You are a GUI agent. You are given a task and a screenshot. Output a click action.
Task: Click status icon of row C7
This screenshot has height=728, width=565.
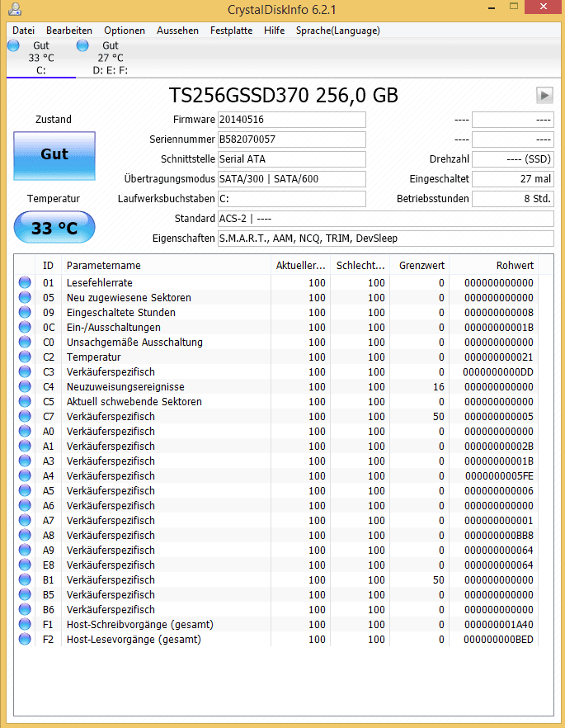(25, 417)
